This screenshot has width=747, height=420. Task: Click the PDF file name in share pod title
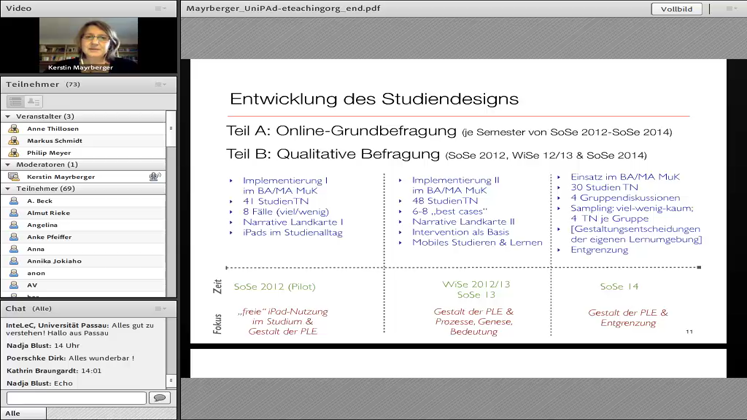283,8
